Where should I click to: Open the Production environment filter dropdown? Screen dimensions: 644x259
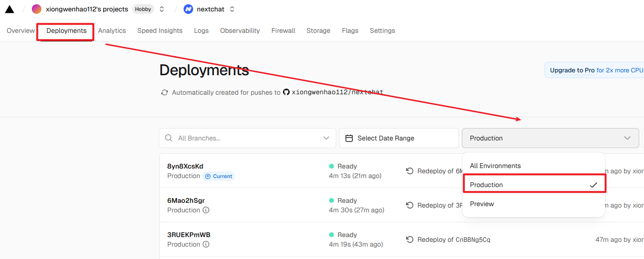click(x=550, y=138)
